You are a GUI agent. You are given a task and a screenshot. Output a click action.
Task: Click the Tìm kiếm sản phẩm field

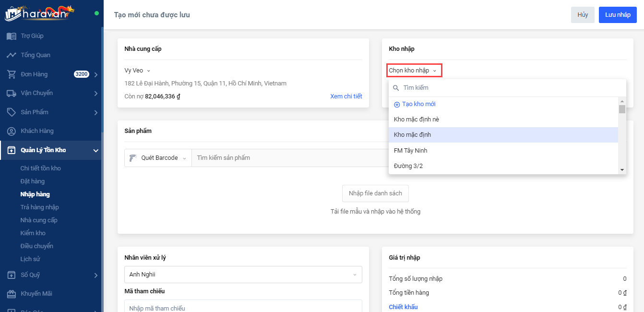[288, 158]
